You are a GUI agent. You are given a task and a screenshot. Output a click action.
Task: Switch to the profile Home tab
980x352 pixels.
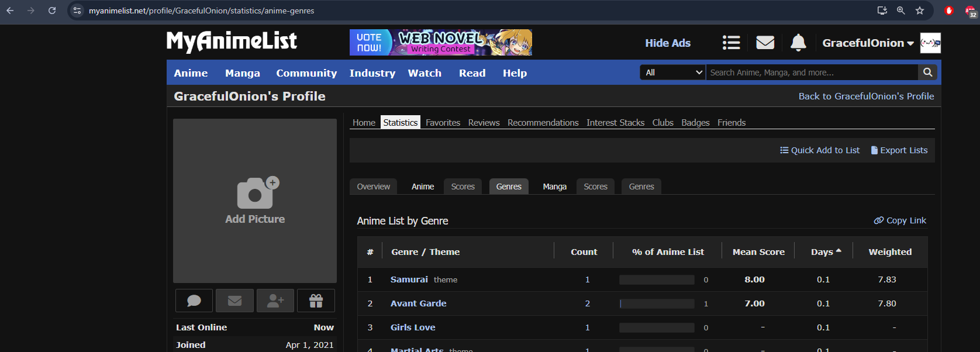364,122
